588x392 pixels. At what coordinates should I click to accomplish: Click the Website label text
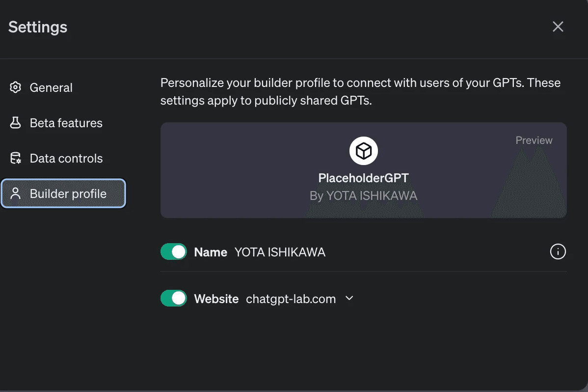tap(216, 299)
